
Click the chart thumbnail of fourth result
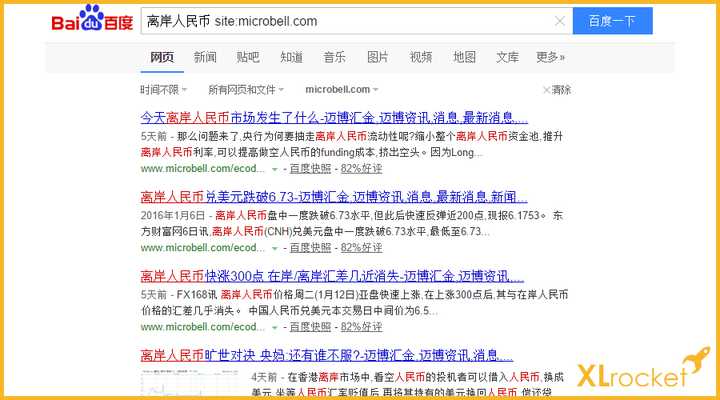click(x=191, y=383)
